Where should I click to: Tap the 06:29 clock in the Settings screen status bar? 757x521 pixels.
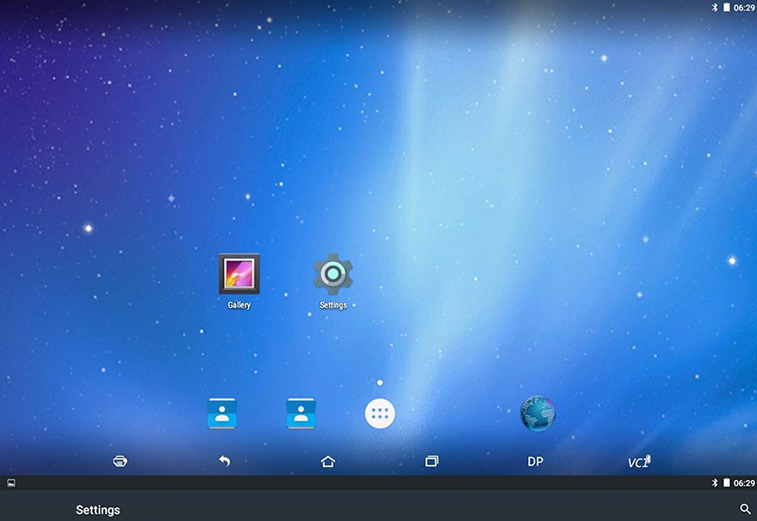(744, 483)
